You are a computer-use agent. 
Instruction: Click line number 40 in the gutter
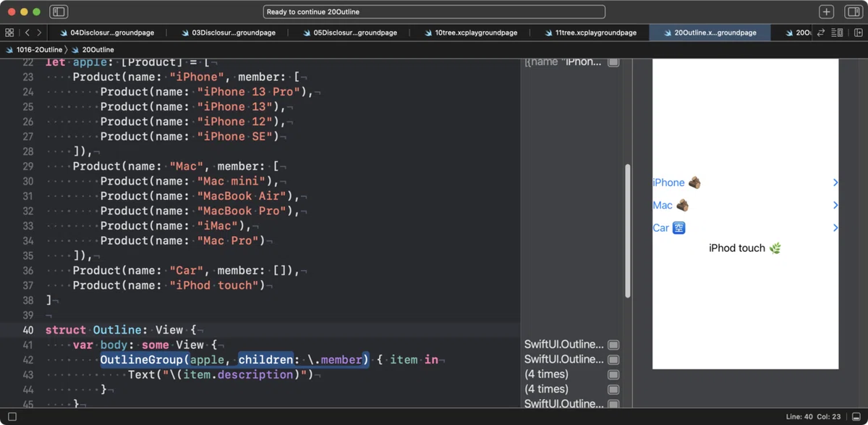pyautogui.click(x=28, y=330)
